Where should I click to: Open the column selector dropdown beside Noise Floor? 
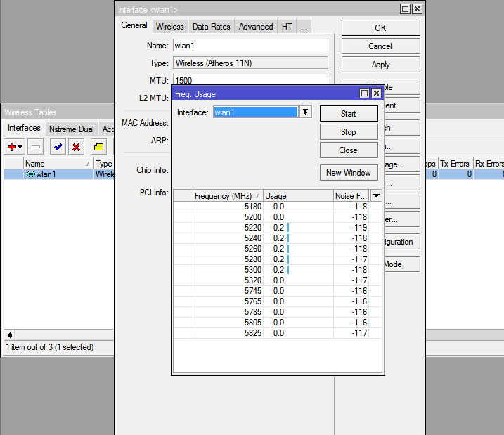(376, 196)
